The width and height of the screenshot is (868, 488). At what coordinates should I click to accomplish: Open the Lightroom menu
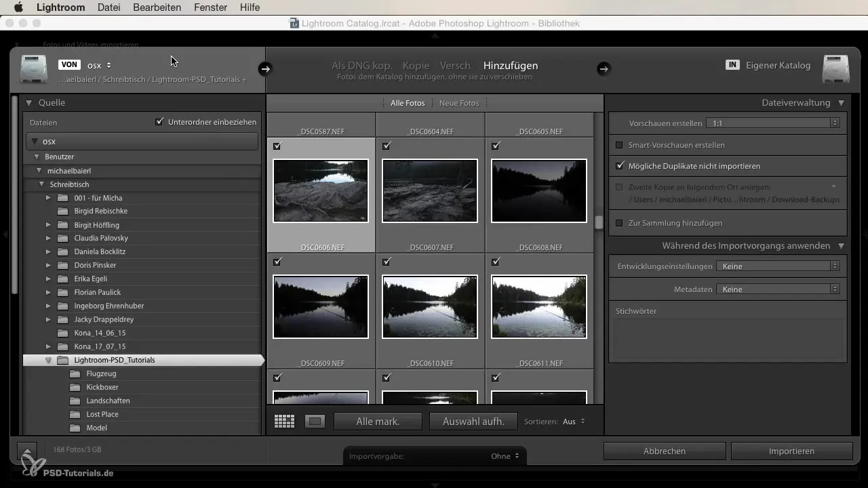pyautogui.click(x=60, y=7)
